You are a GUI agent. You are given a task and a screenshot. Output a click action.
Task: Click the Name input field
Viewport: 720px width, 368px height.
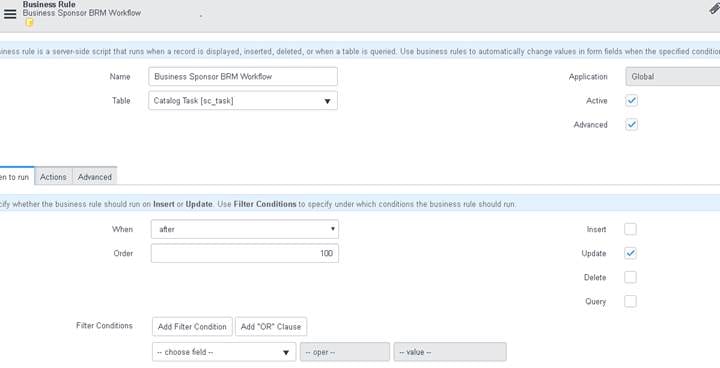tap(243, 77)
